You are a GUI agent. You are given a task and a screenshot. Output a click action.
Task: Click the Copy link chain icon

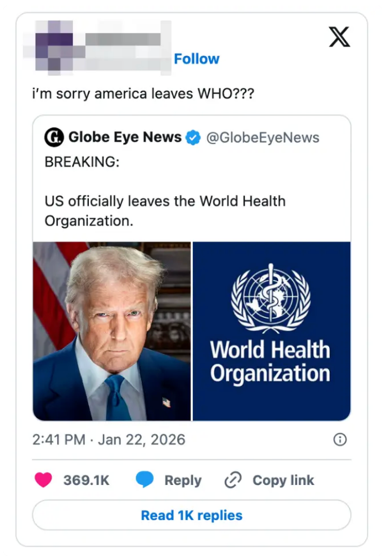tap(233, 479)
